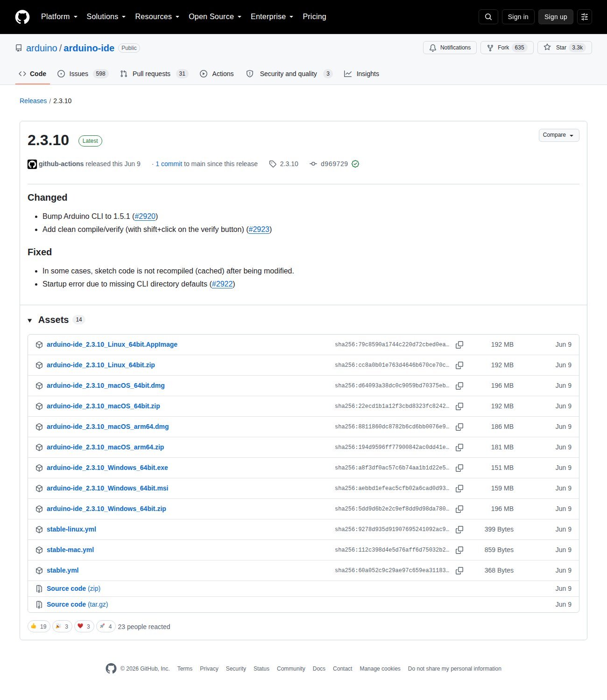View 1 commit since this release
Screen dimensions: 607x700
[x=169, y=164]
